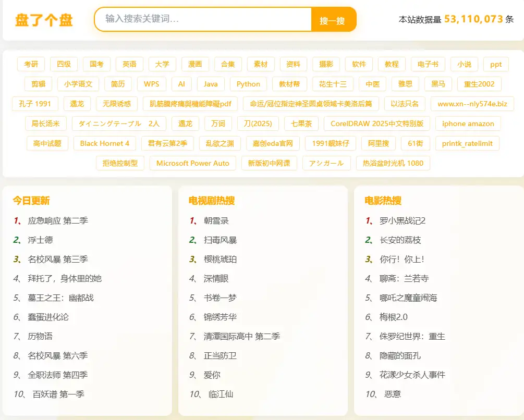Click the 盘了个盘 site logo
The width and height of the screenshot is (524, 420).
pos(44,20)
